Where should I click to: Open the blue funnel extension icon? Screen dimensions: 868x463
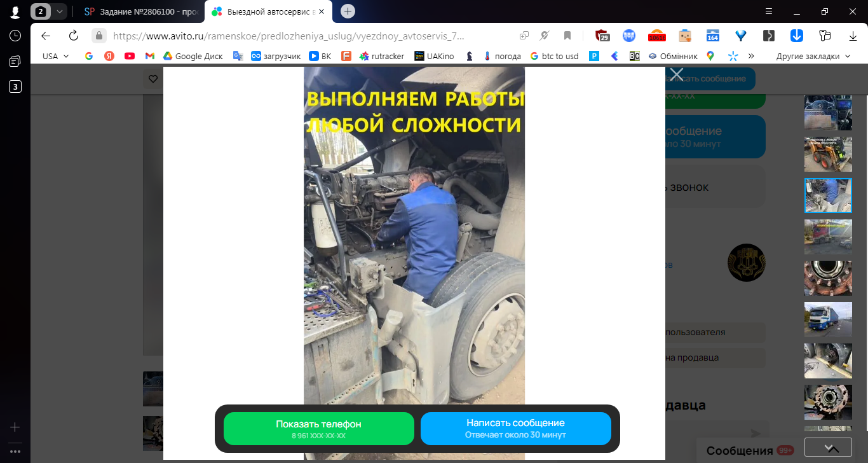[741, 36]
